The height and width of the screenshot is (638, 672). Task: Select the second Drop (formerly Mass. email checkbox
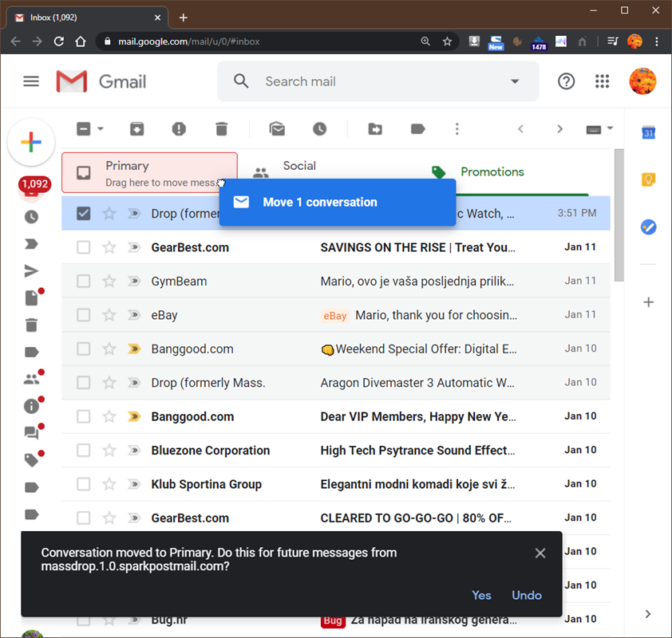(x=84, y=382)
